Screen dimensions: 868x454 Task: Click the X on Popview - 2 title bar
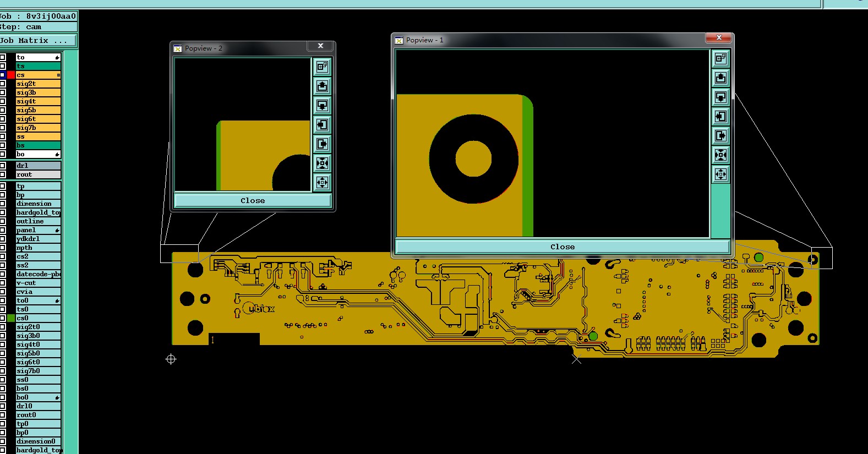point(320,46)
